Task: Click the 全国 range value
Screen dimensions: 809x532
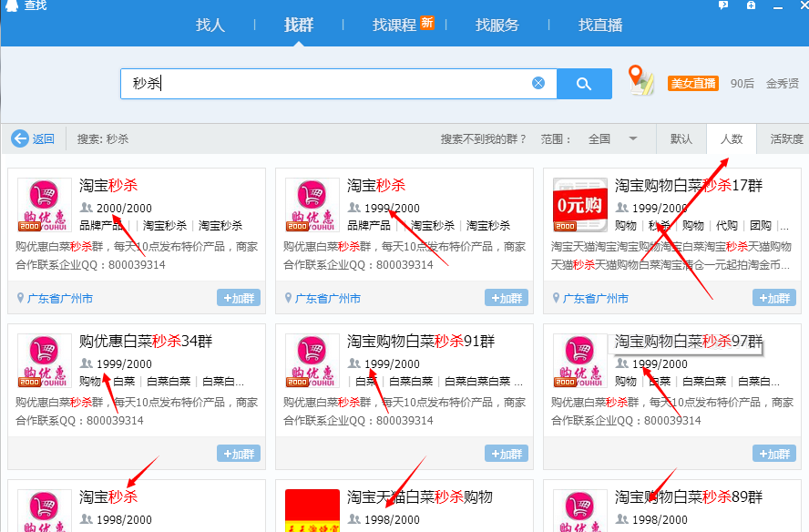Action: [x=599, y=138]
